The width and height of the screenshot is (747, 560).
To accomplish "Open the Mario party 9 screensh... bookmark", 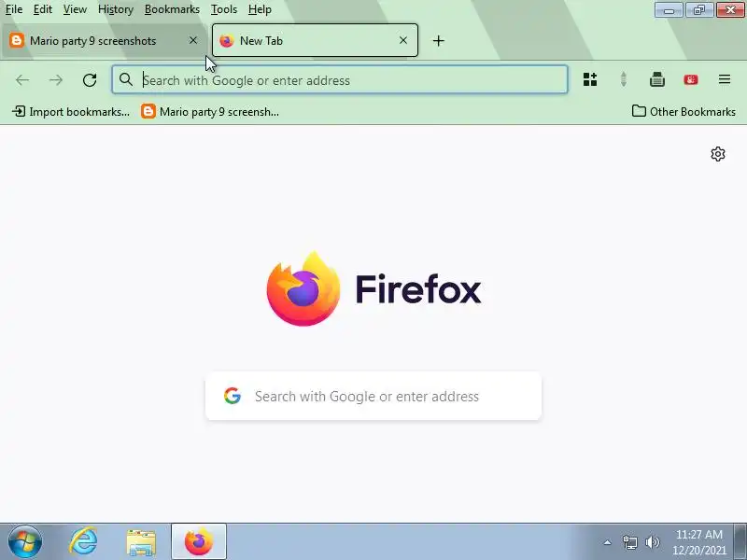I will tap(210, 111).
